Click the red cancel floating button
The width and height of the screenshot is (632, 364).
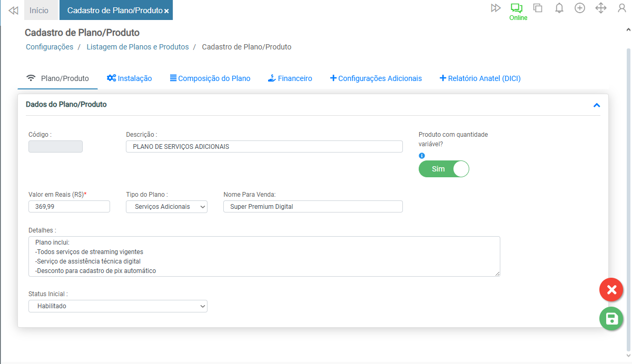click(x=611, y=290)
